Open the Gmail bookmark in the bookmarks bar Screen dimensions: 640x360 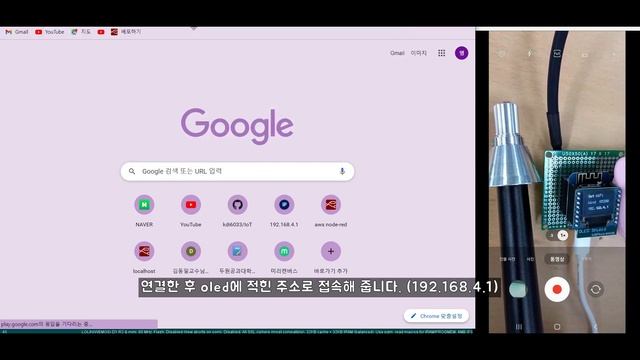[17, 32]
